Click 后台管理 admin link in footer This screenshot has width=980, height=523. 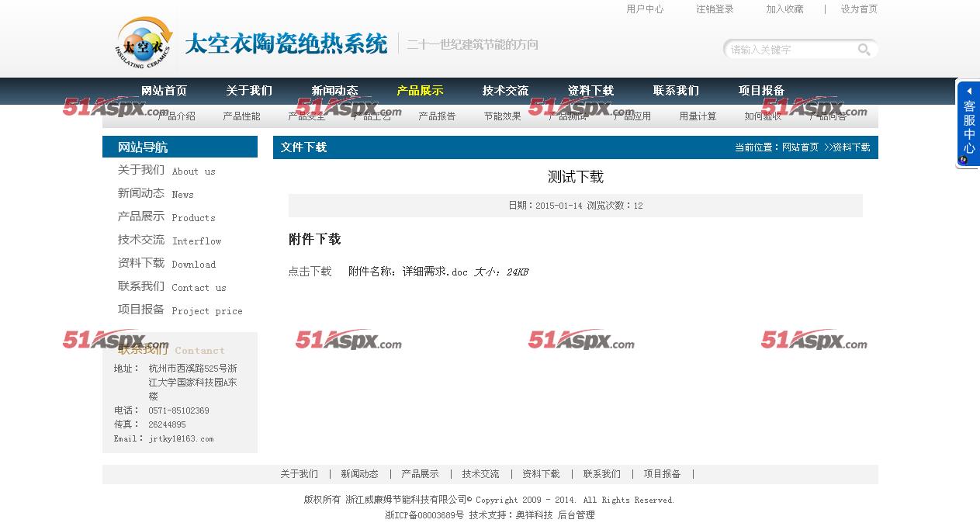point(576,515)
